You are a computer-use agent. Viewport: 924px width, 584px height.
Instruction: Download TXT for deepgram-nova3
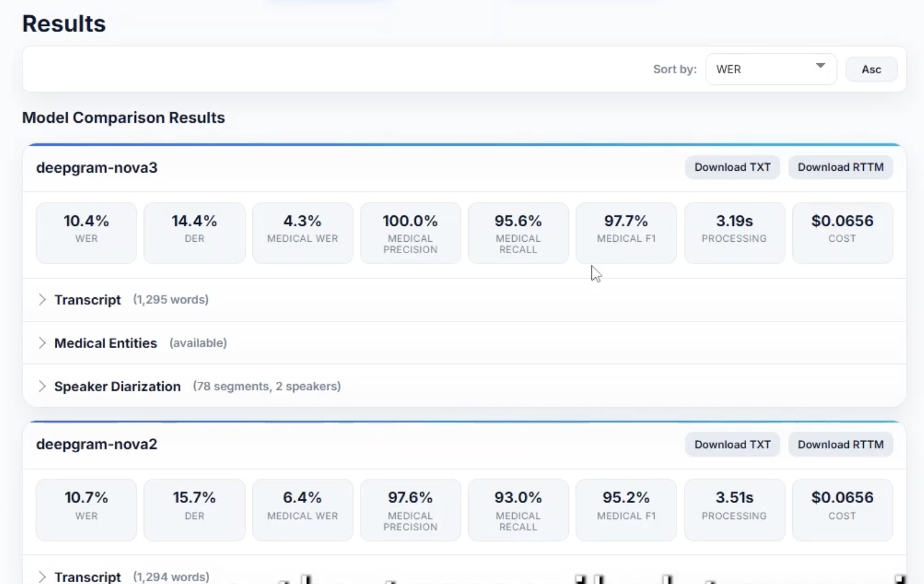733,167
